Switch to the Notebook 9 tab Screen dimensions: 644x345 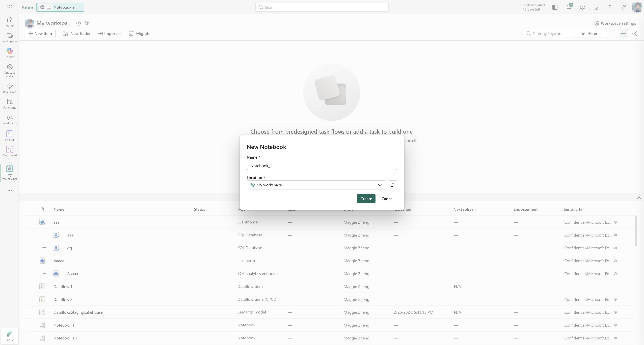click(60, 7)
